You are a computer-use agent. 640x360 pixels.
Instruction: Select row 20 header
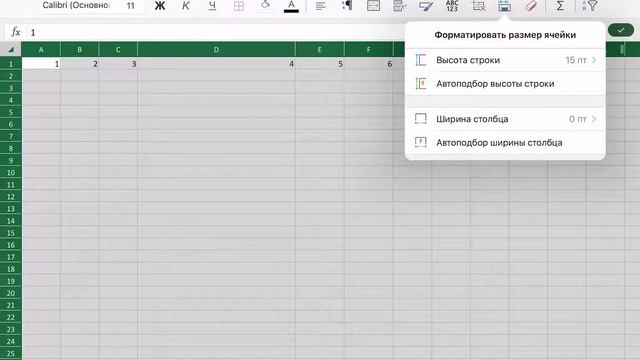point(11,293)
